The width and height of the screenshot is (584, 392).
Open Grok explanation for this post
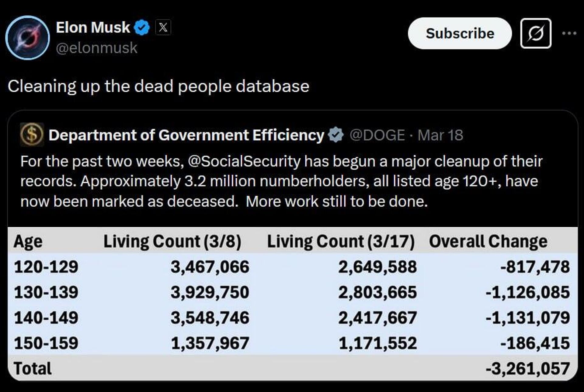(535, 33)
